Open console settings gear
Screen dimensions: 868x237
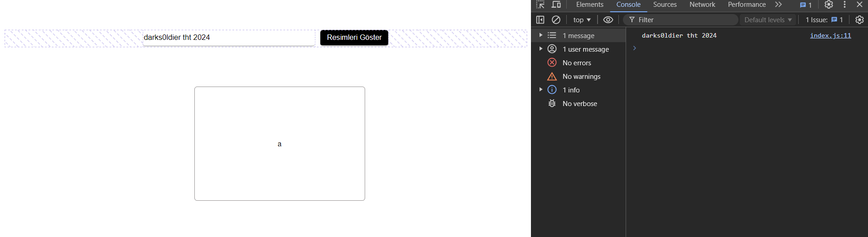(x=859, y=19)
